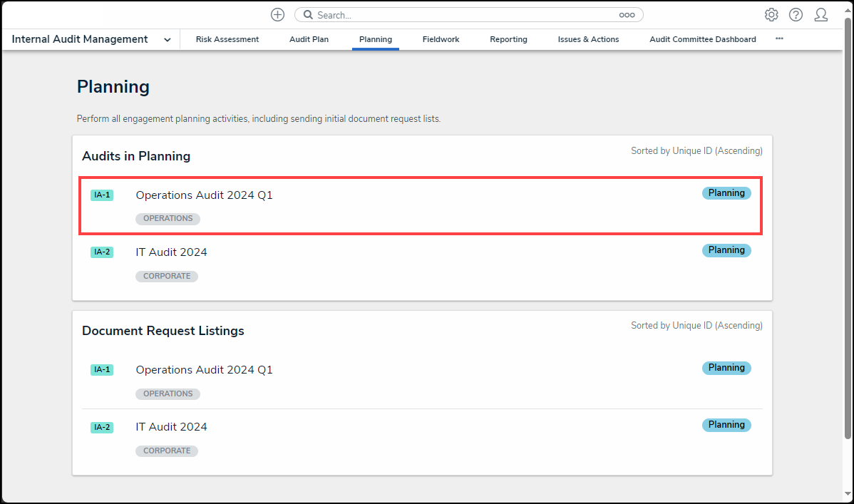Open IT Audit 2024 in Audits in Planning
This screenshot has height=504, width=854.
171,252
